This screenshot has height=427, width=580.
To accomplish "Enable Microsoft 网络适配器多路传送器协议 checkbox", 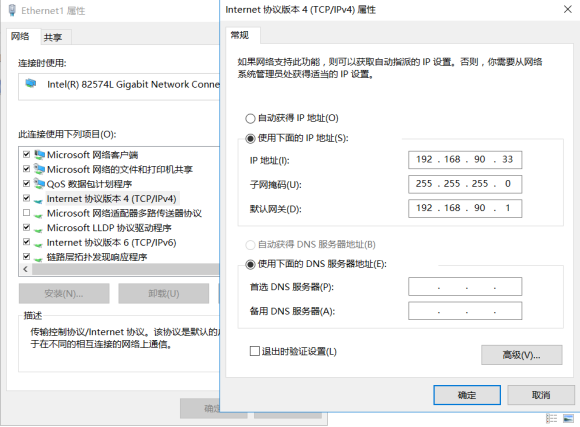I will (26, 213).
